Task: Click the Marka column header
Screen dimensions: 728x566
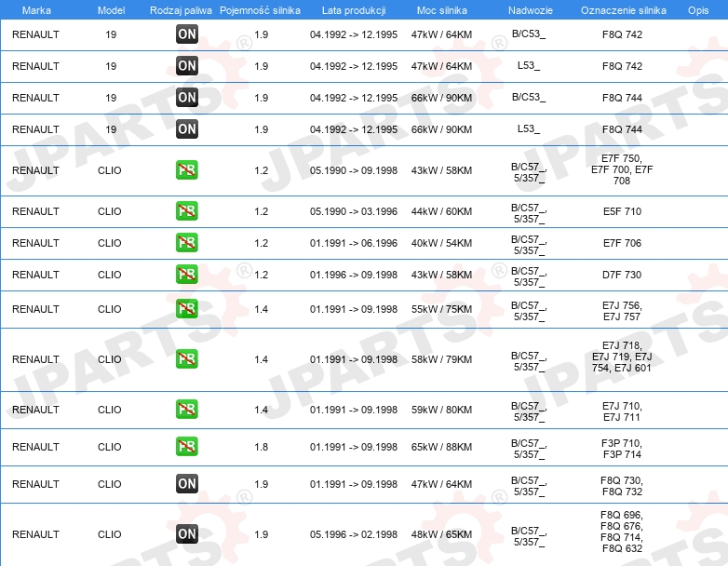Action: pyautogui.click(x=36, y=10)
